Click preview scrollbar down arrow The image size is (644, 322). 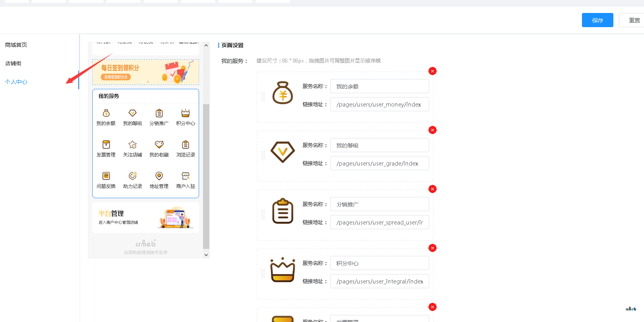[x=206, y=255]
